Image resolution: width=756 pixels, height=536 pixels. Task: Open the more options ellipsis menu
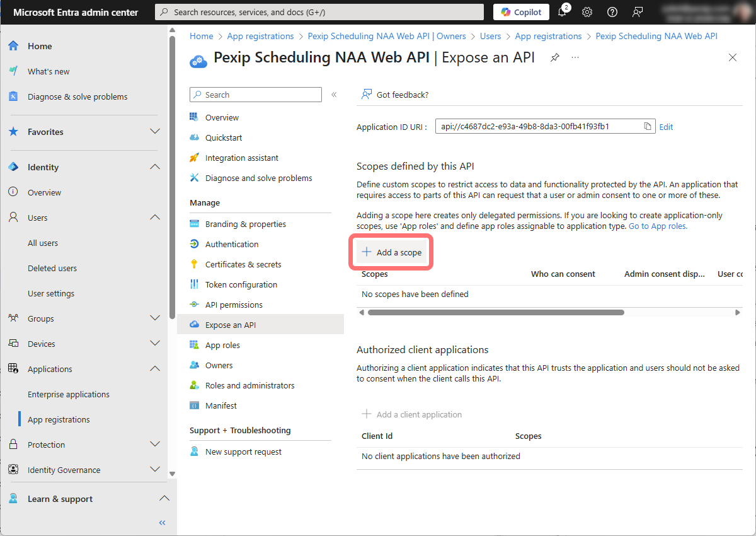coord(575,57)
